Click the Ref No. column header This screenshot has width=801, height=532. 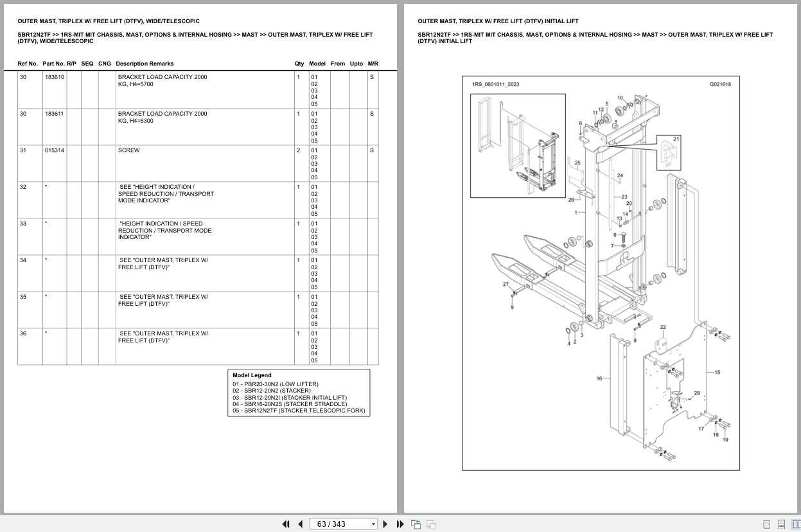tap(28, 64)
